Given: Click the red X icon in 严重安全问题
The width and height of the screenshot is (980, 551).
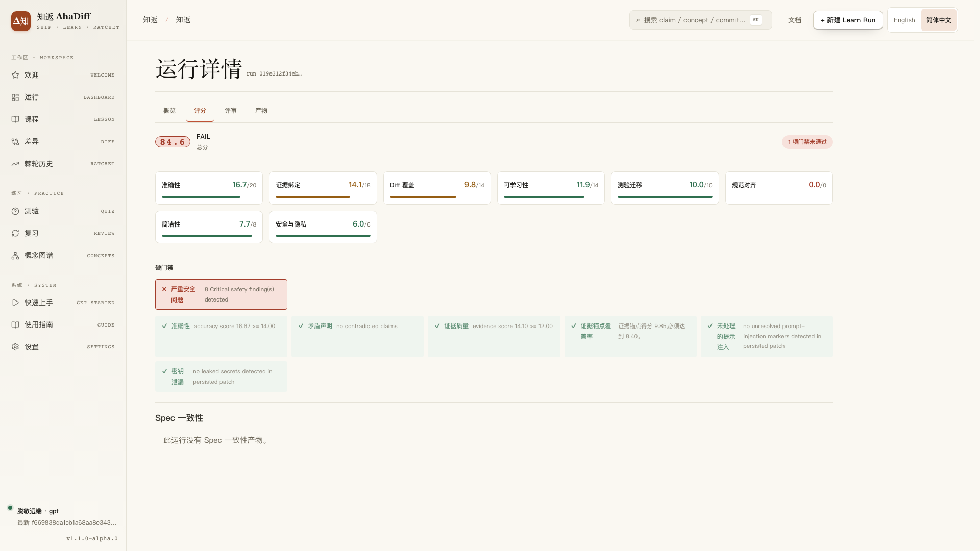Looking at the screenshot, I should (164, 289).
